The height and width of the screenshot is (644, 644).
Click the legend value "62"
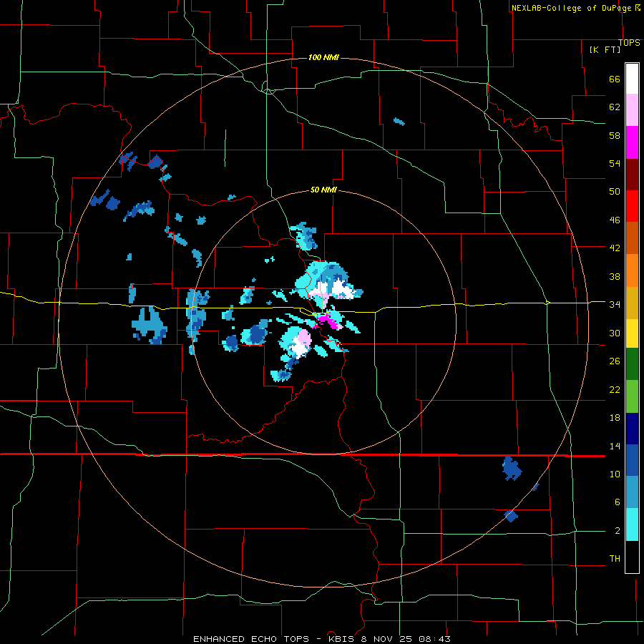coord(615,107)
